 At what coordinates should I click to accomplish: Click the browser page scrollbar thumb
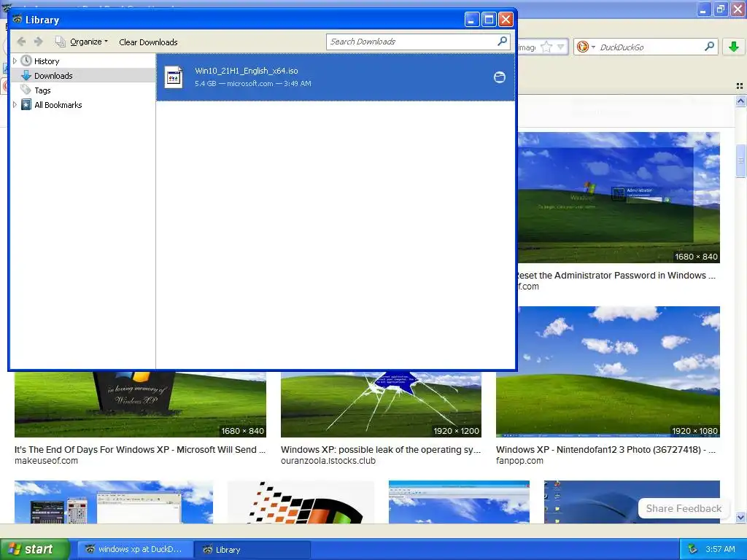pyautogui.click(x=740, y=160)
